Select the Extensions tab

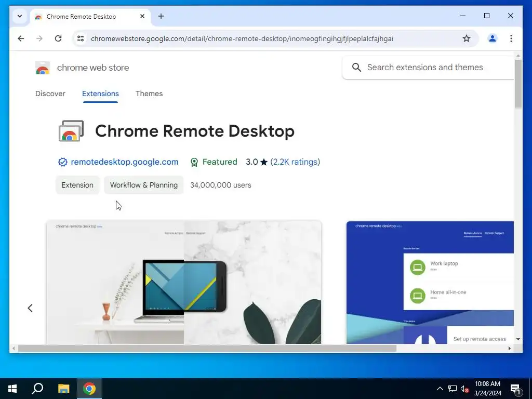point(100,94)
